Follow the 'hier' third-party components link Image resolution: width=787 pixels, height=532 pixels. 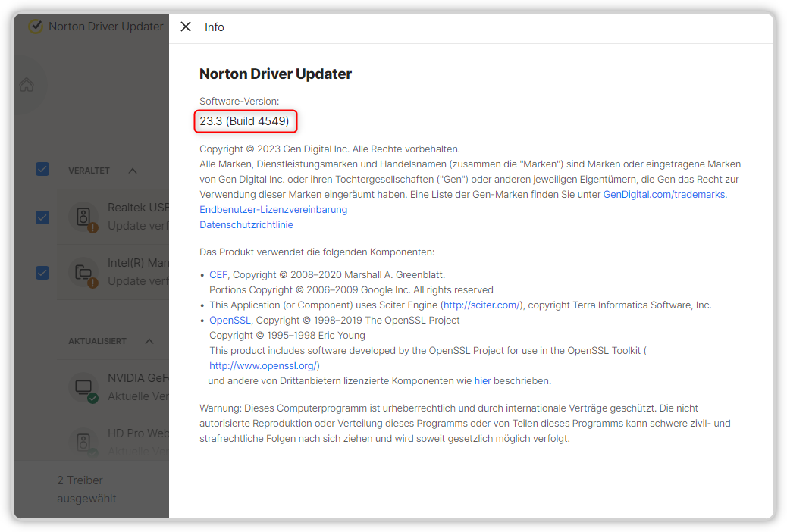482,380
